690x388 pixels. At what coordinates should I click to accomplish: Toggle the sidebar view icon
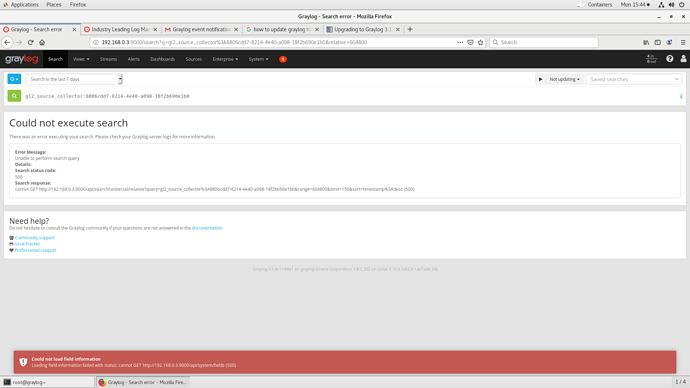[x=657, y=42]
